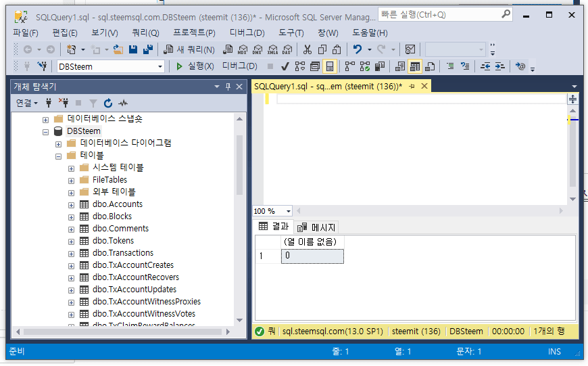588x366 pixels.
Task: Run the query with 실행(X)
Action: 195,66
